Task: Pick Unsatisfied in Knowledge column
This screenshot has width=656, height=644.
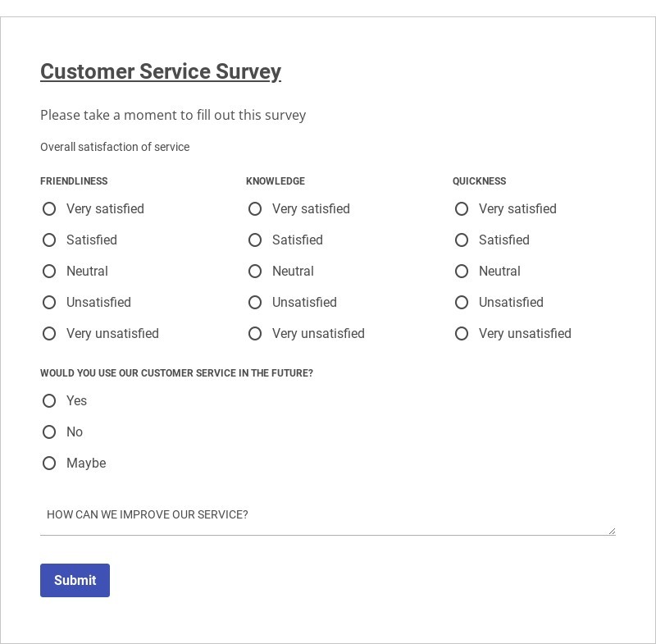Action: (255, 303)
